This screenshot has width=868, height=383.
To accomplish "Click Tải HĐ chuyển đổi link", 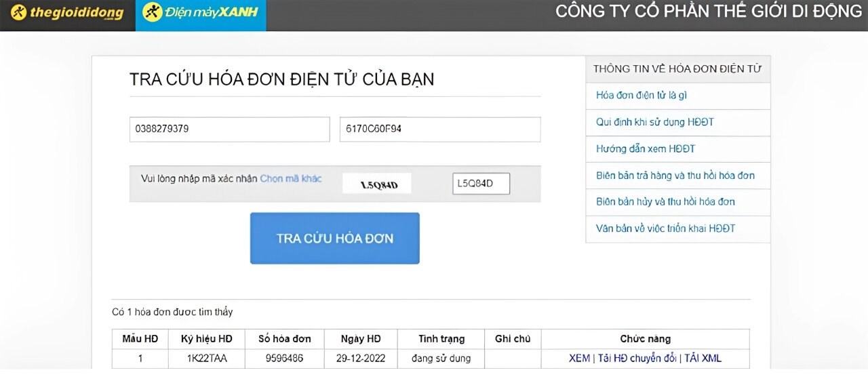I will point(637,358).
